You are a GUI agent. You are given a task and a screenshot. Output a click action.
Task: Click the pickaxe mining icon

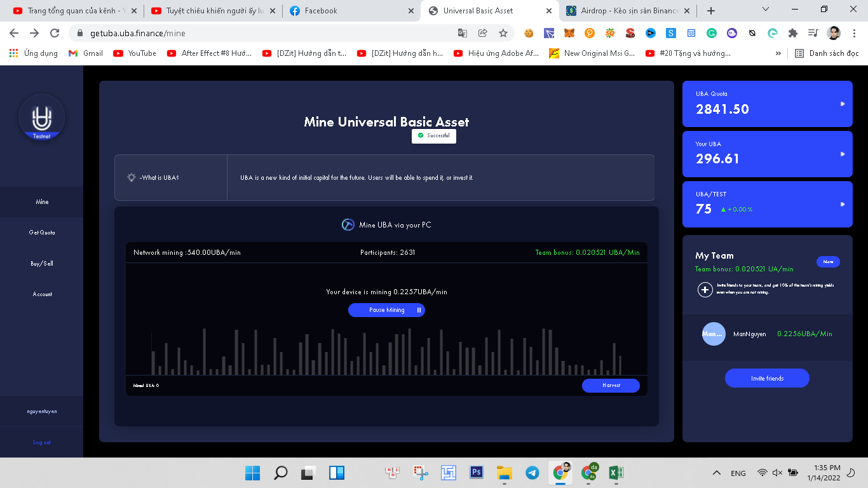[x=348, y=225]
